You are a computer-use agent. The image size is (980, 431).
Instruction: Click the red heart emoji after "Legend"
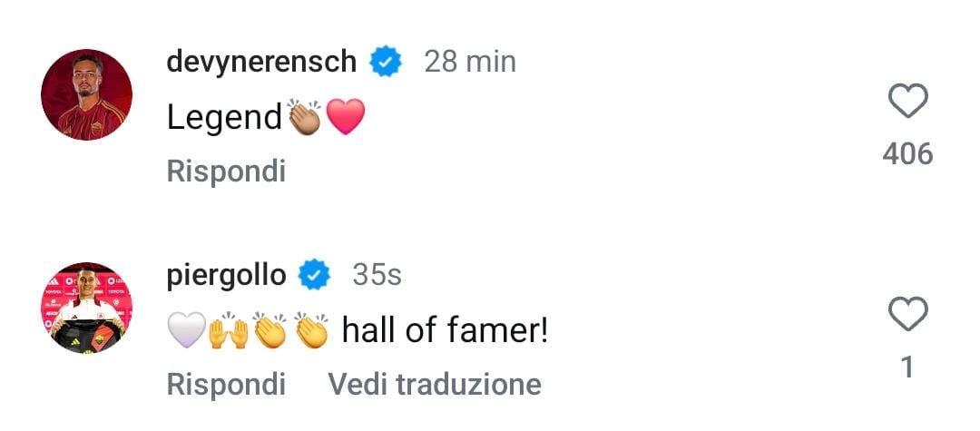[x=345, y=117]
